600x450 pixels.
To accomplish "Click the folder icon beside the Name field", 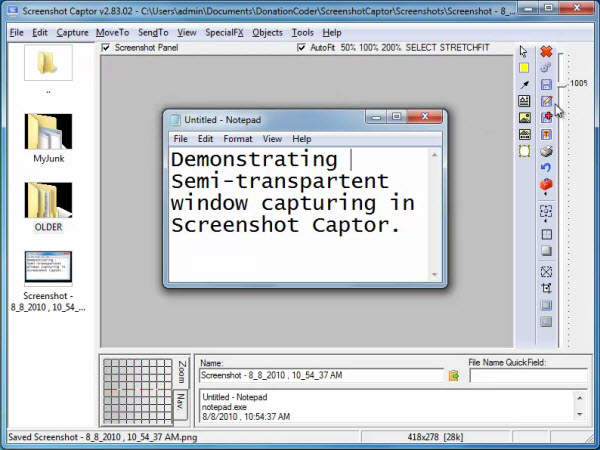I will coord(453,376).
